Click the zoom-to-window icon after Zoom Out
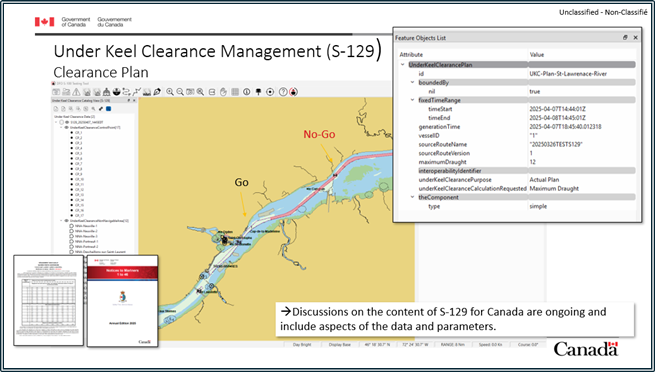The width and height of the screenshot is (655, 372). 190,92
